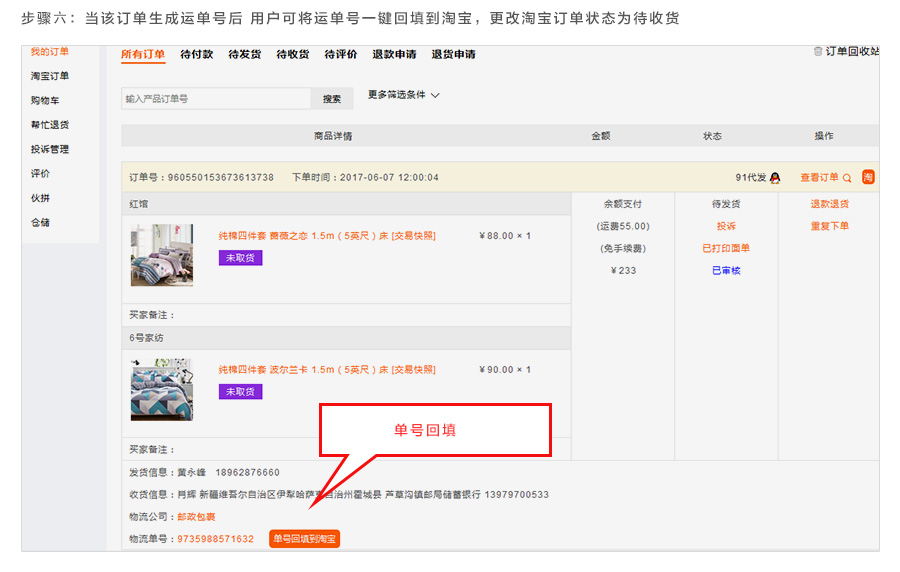The image size is (900, 572).
Task: Click the ¥233 total amount
Action: (623, 271)
